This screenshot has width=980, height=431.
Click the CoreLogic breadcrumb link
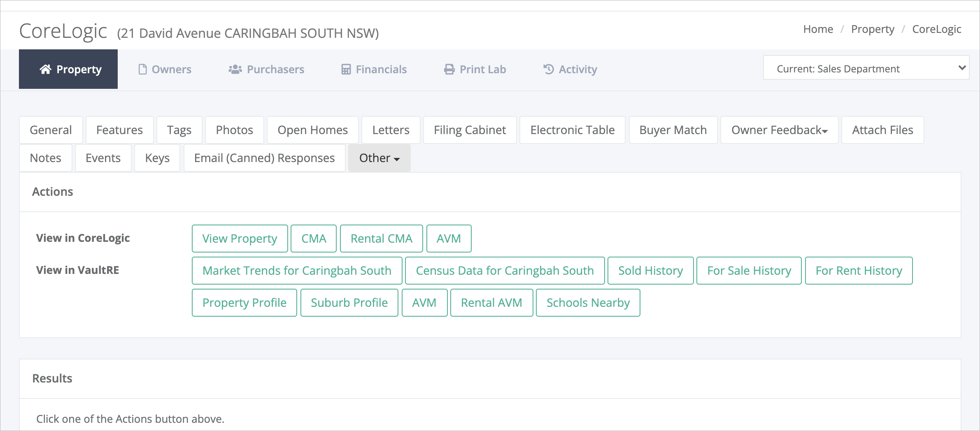point(936,29)
